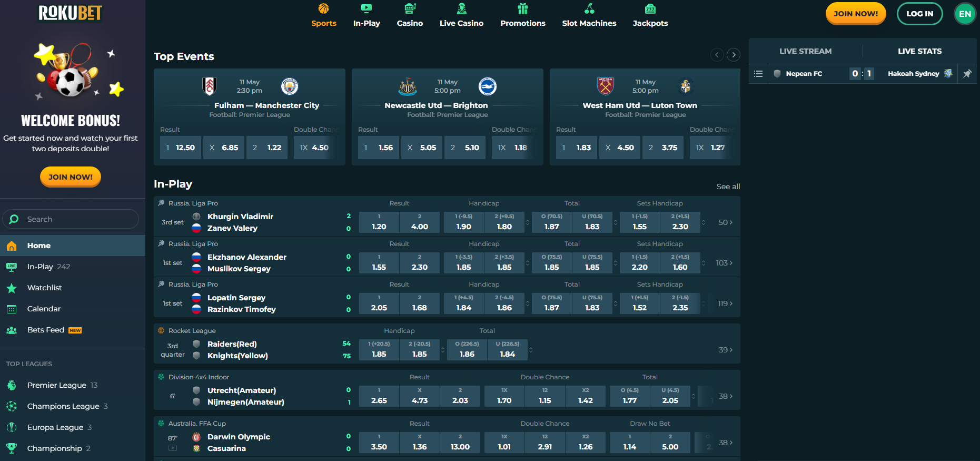
Task: Select Over 226.5 odds 1.86 Rocket League
Action: click(x=467, y=350)
